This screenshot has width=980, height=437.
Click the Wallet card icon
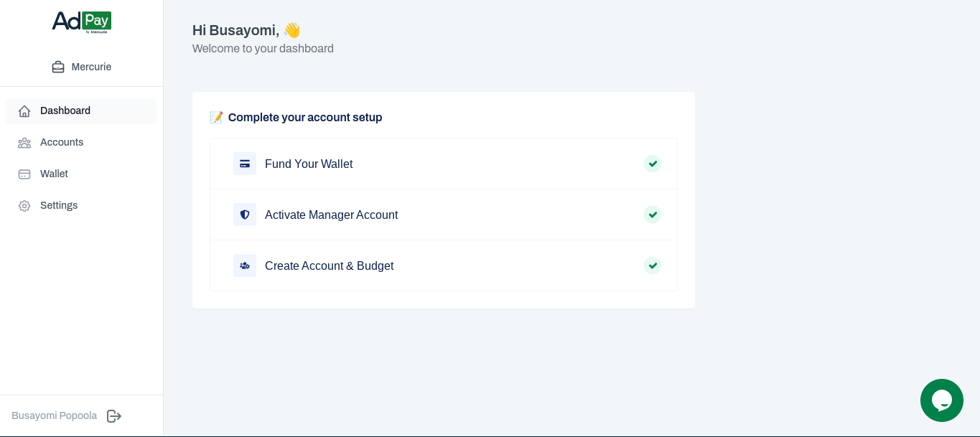click(x=24, y=174)
